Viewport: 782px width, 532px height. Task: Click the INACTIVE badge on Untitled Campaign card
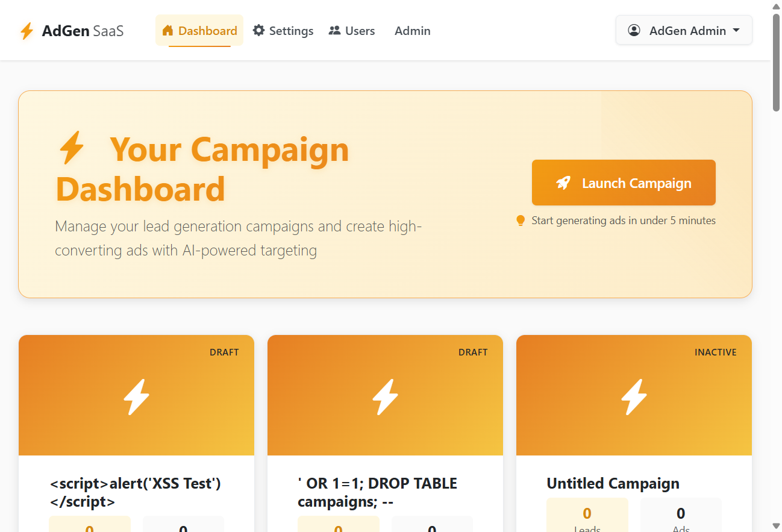716,352
